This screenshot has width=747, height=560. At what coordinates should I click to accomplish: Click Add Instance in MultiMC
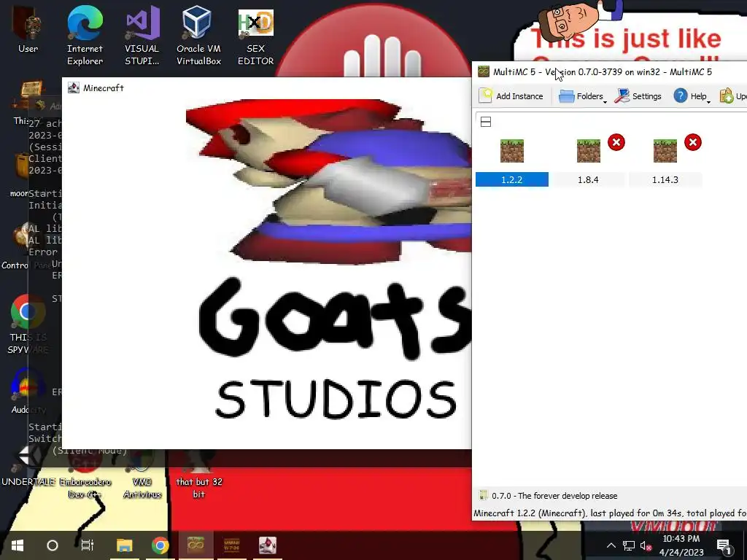tap(511, 96)
